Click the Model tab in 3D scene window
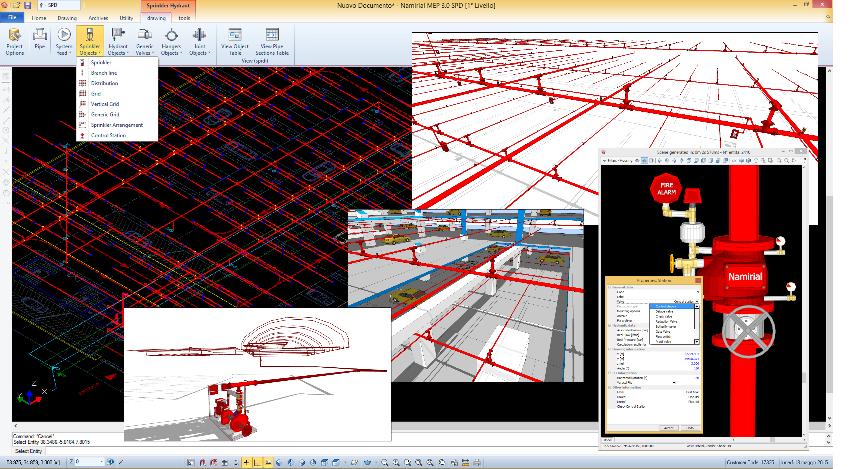The width and height of the screenshot is (868, 469). 607,440
